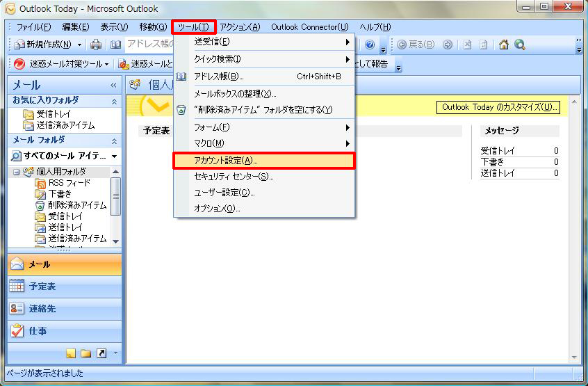Expand クイック検索 submenu

pyautogui.click(x=264, y=59)
